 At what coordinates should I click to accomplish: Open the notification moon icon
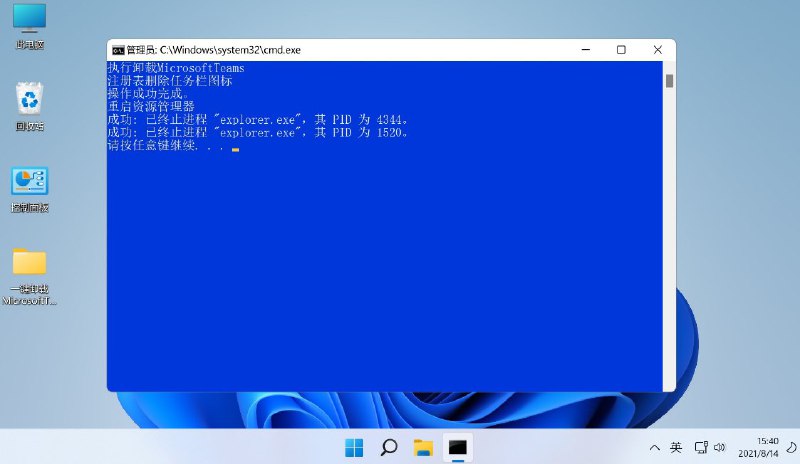pos(791,448)
